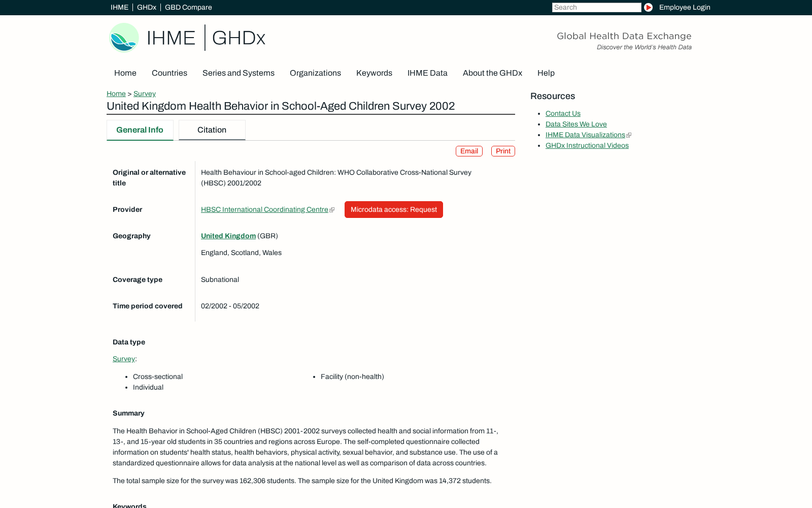The height and width of the screenshot is (508, 812).
Task: Open HBSC International Coordinating Centre link
Action: coord(264,209)
